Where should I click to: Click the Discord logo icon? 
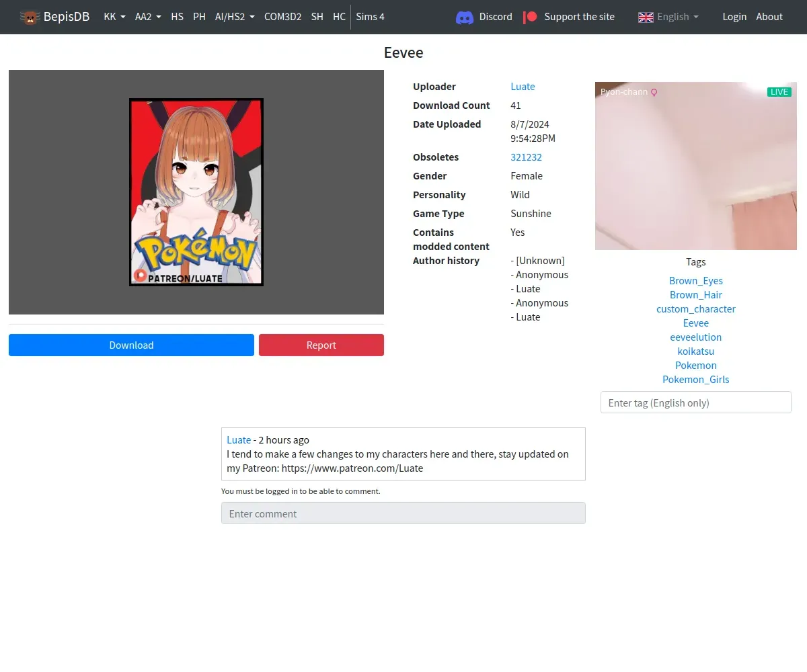coord(465,17)
